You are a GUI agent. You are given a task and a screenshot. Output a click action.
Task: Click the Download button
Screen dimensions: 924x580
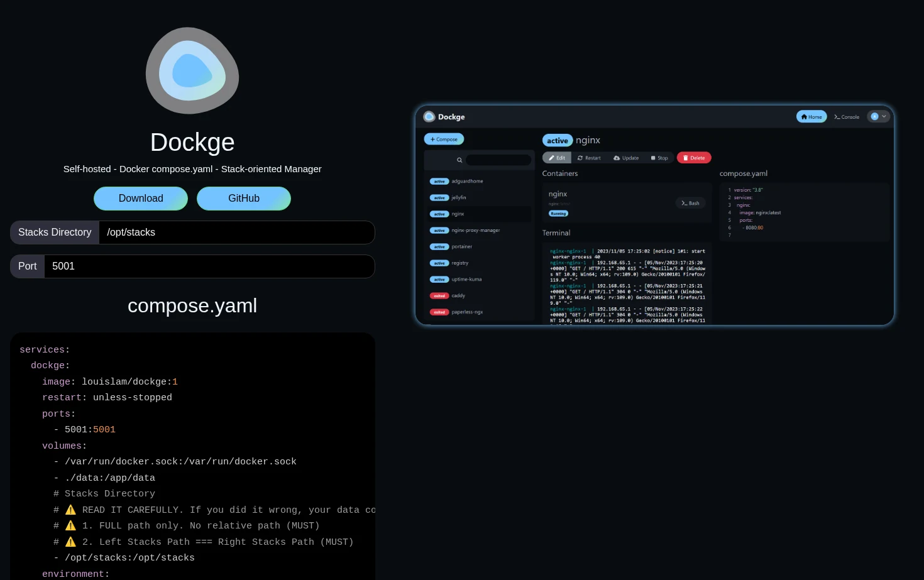tap(141, 199)
